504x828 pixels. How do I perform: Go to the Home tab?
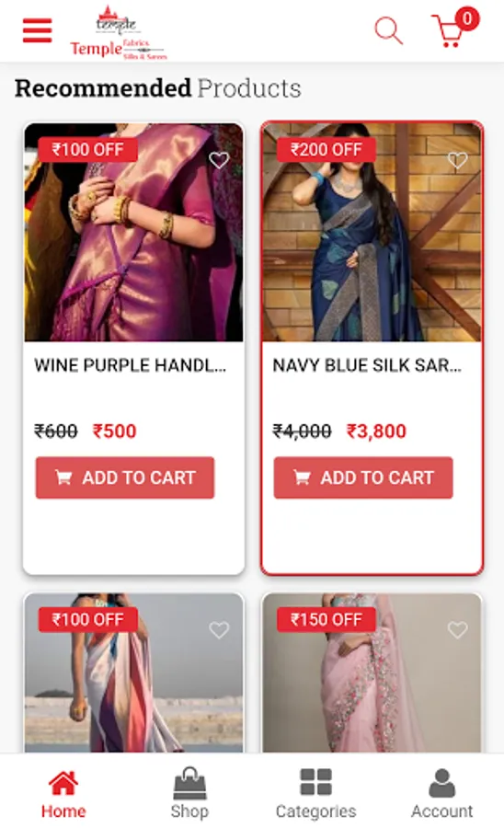coord(63,794)
